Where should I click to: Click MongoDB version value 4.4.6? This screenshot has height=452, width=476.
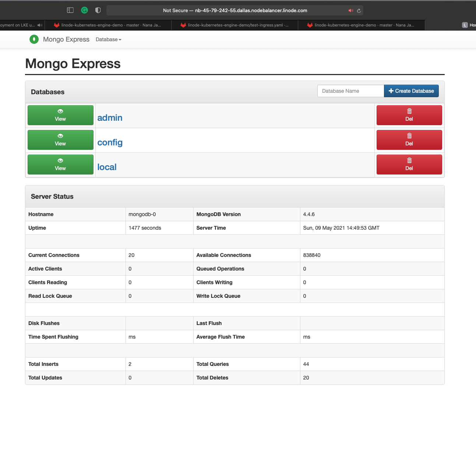(x=309, y=214)
